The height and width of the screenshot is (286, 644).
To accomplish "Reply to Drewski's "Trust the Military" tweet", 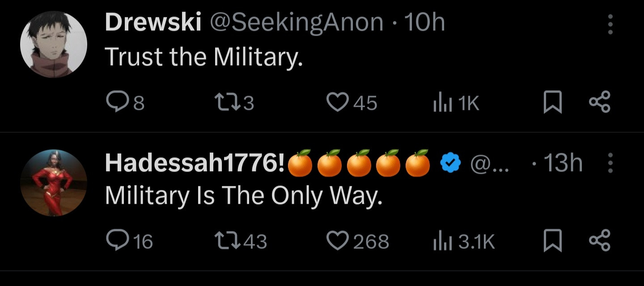I will (x=118, y=103).
